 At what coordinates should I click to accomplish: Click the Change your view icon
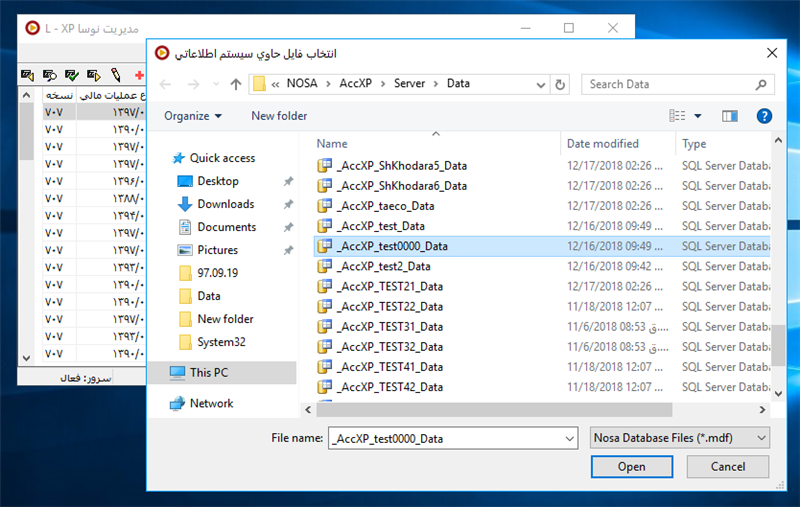pyautogui.click(x=678, y=116)
